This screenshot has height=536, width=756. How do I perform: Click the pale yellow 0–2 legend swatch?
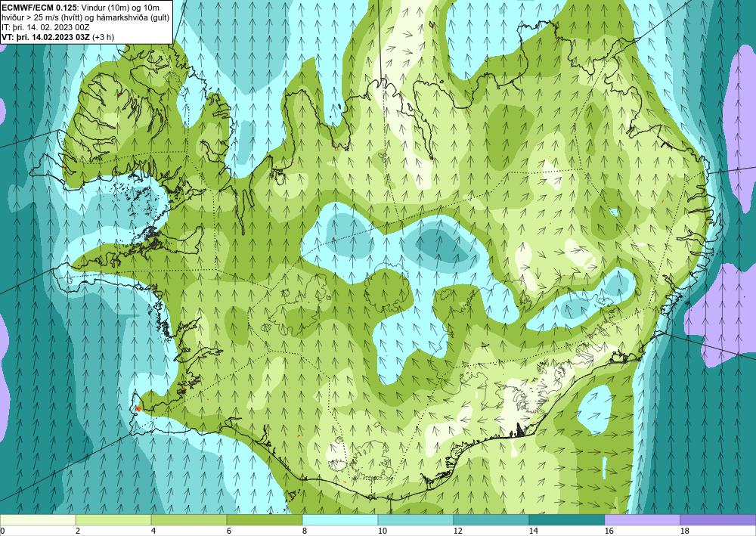click(x=38, y=519)
